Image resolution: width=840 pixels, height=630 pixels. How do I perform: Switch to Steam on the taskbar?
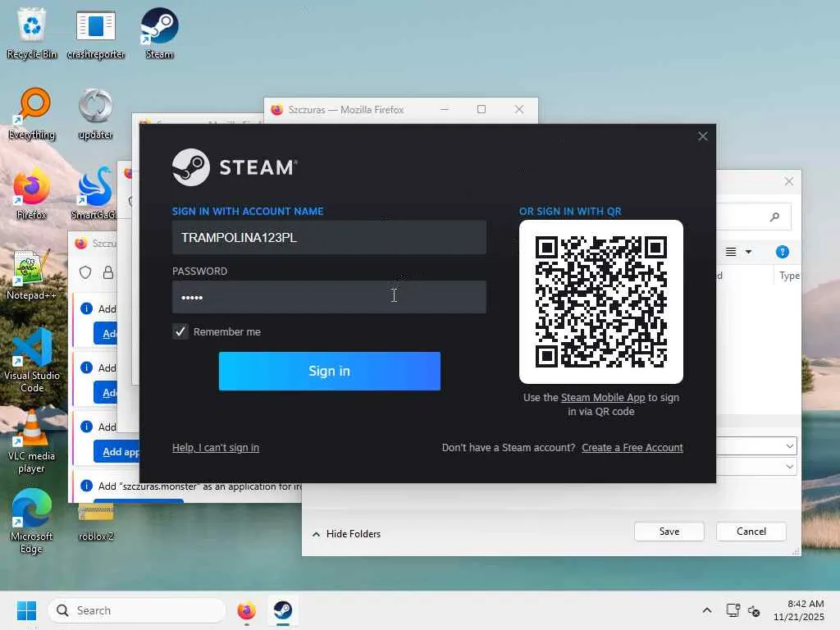pyautogui.click(x=282, y=610)
